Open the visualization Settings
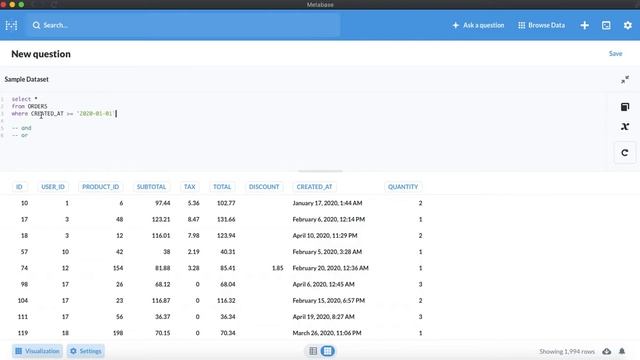Screen dimensions: 640x360 coord(86,351)
